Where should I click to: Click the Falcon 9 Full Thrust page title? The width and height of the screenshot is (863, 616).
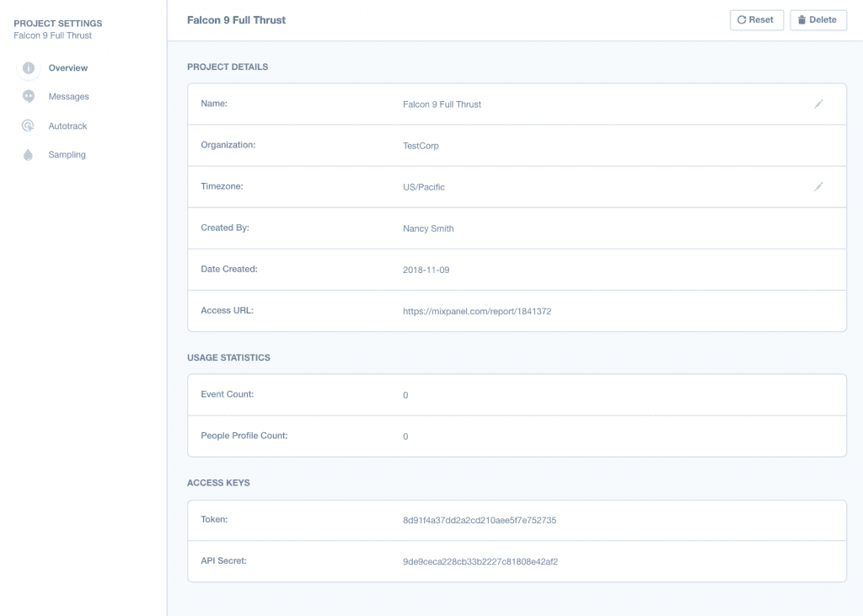tap(236, 20)
